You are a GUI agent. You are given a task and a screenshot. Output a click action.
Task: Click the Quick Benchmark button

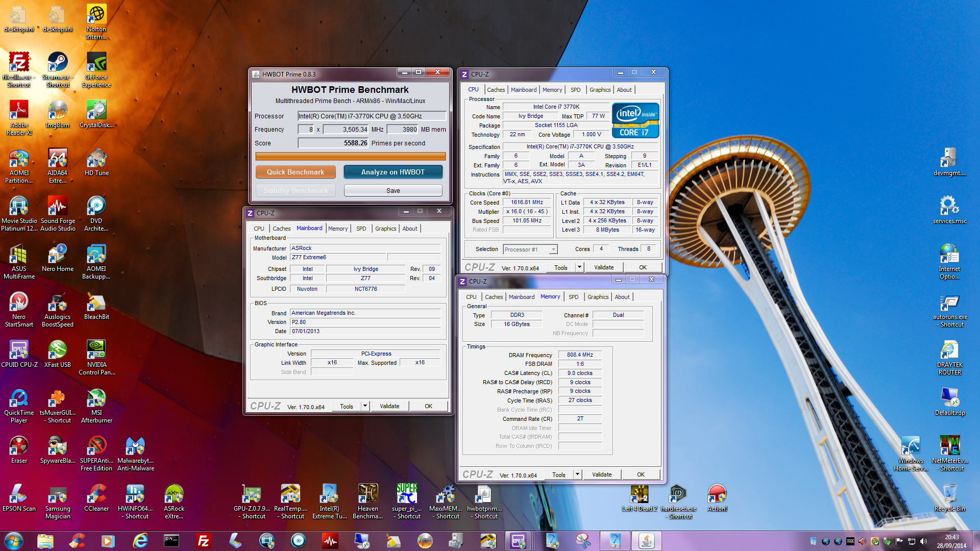296,172
